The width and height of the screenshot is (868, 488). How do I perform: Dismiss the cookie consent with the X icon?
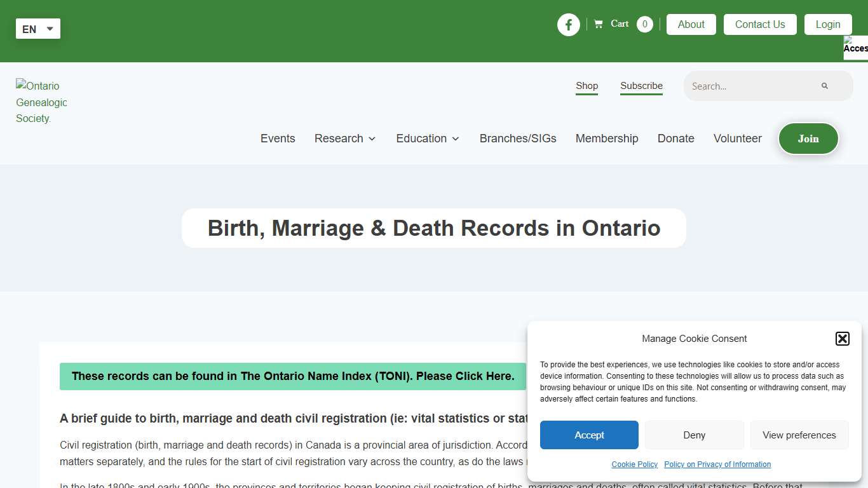coord(842,338)
